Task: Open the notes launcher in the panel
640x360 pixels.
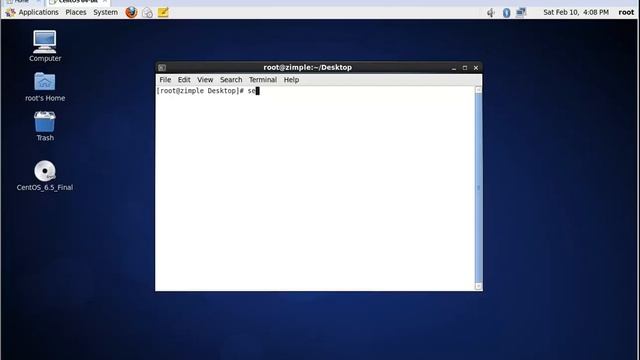Action: click(x=163, y=12)
